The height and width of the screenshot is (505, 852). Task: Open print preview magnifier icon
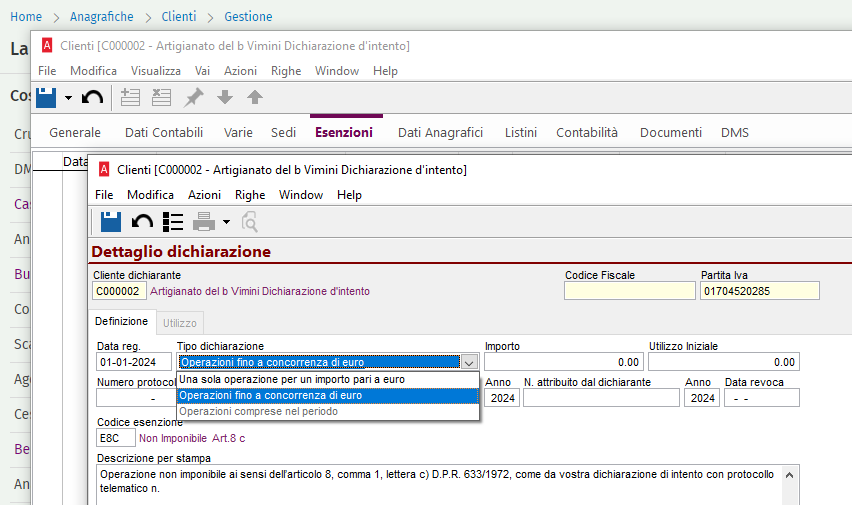coord(249,222)
